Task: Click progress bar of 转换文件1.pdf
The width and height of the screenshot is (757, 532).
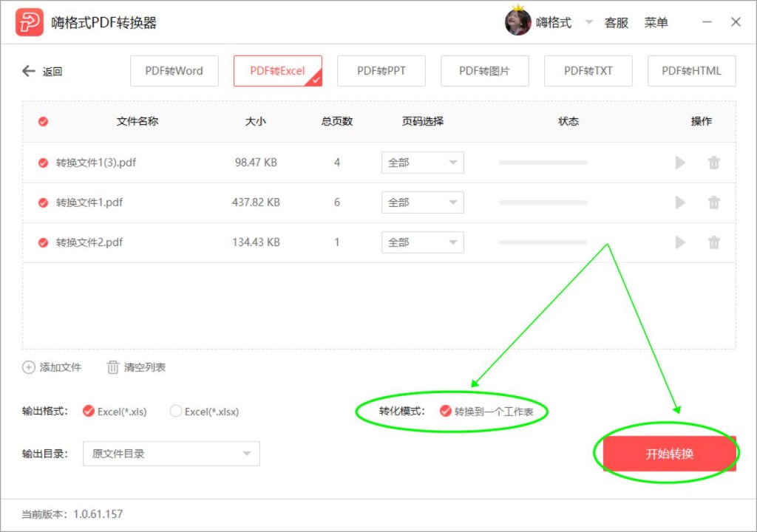Action: pyautogui.click(x=543, y=202)
